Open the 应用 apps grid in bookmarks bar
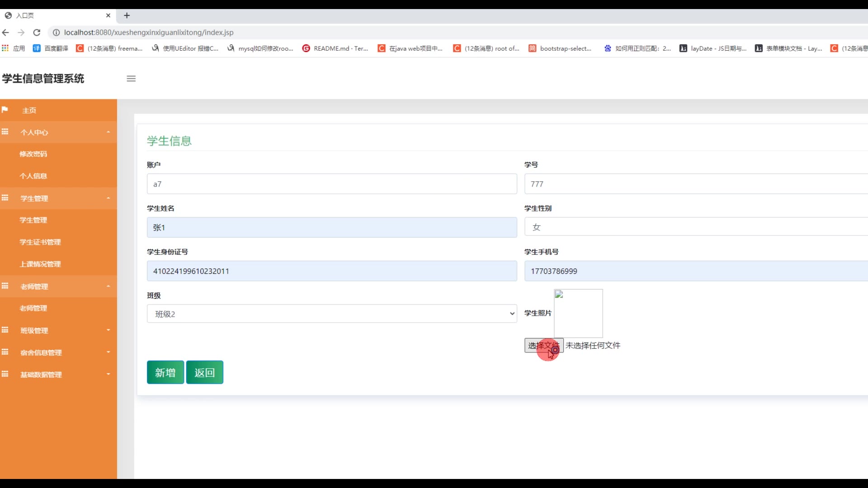 click(5, 48)
